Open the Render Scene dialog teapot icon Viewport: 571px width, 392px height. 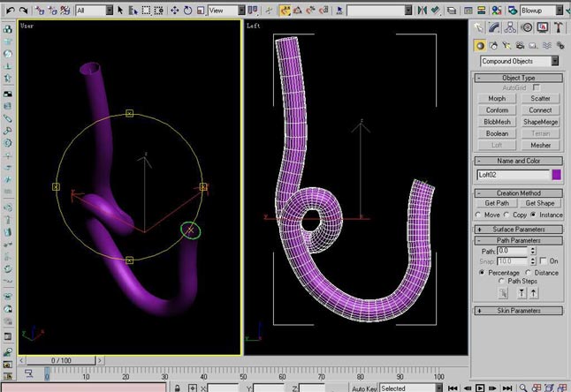[x=513, y=11]
